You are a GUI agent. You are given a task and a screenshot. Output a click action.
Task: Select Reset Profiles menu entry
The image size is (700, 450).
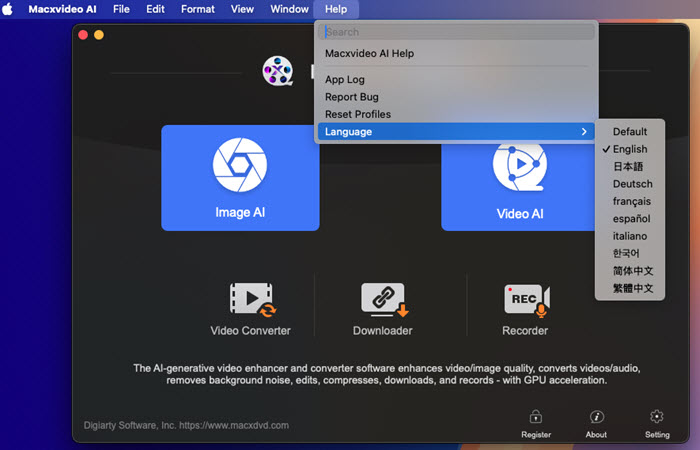click(456, 114)
